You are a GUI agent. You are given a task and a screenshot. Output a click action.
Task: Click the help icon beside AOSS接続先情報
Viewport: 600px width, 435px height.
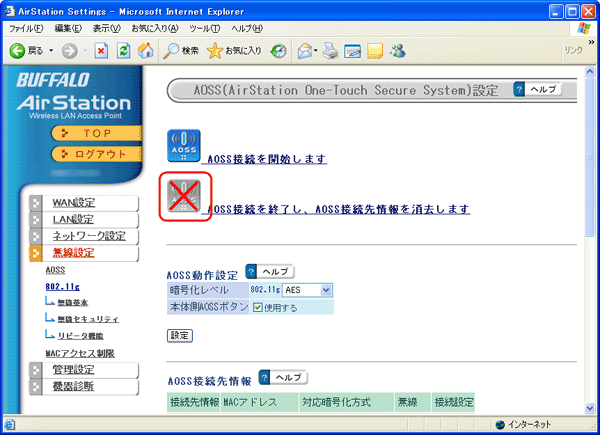[264, 377]
